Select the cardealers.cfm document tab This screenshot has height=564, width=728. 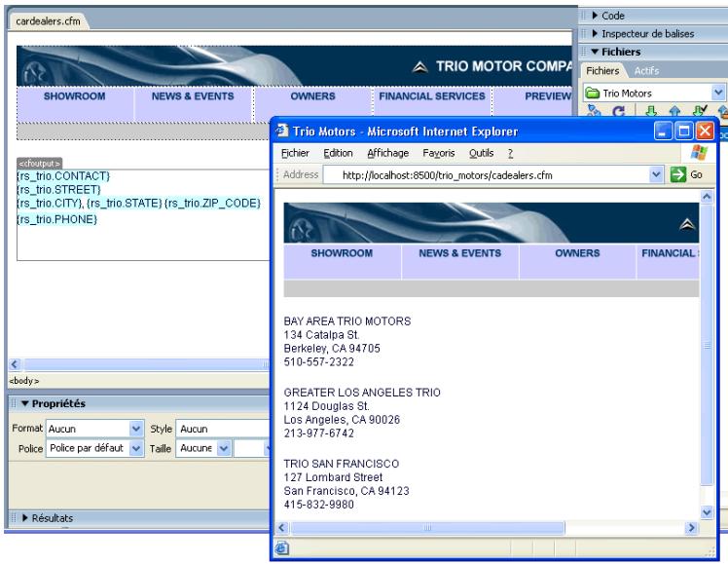(x=48, y=20)
